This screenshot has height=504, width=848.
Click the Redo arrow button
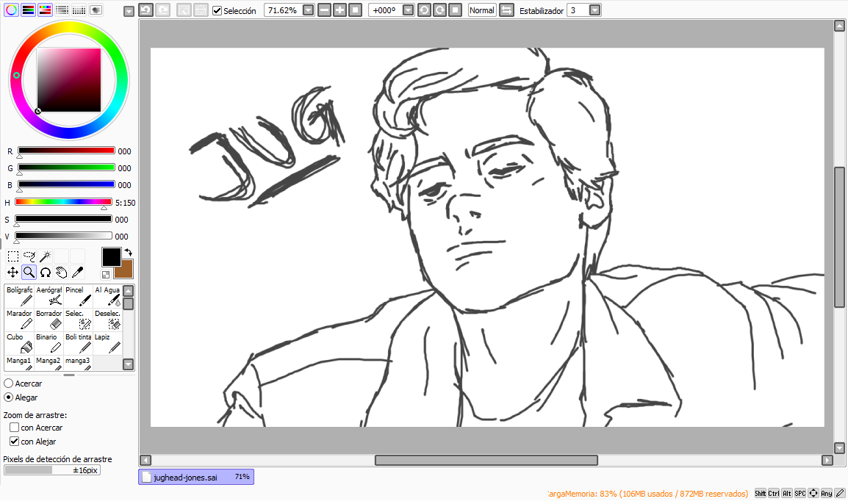pyautogui.click(x=162, y=10)
